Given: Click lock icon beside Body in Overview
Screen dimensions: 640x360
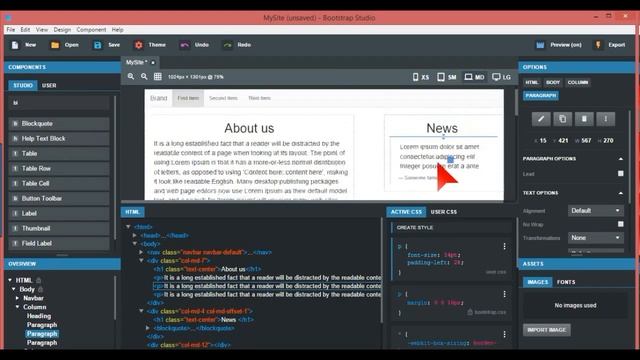Looking at the screenshot, I should click(41, 289).
